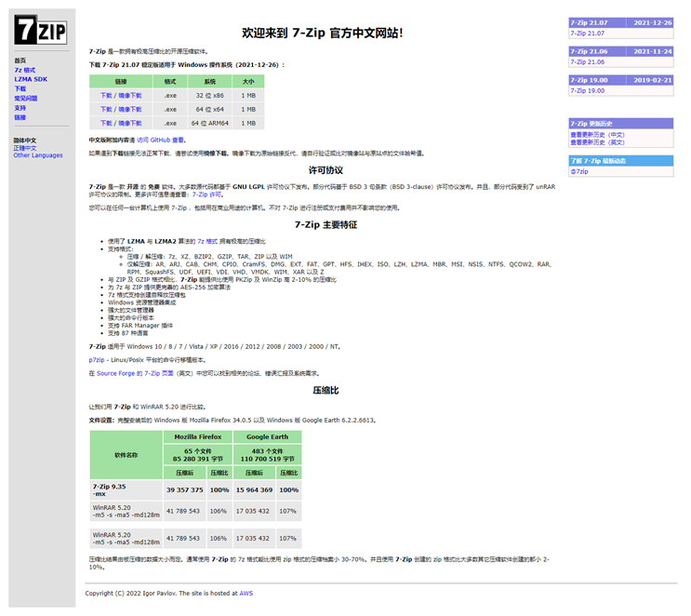
Task: Open Other Languages link
Action: tap(38, 155)
